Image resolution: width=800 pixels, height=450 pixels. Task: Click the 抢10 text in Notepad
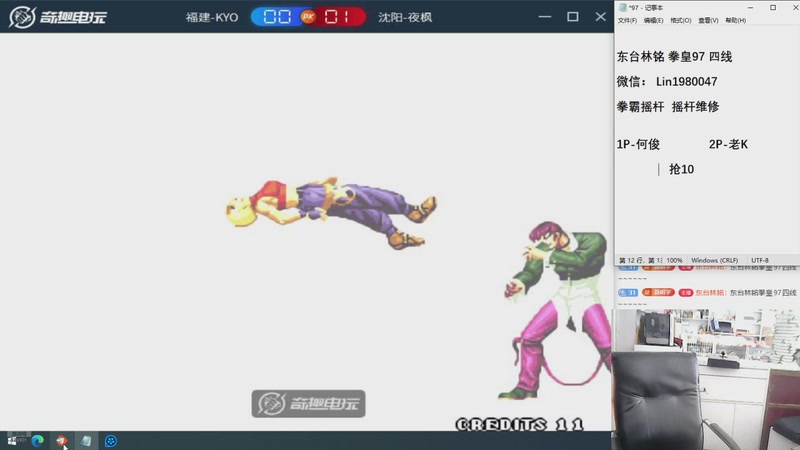681,169
